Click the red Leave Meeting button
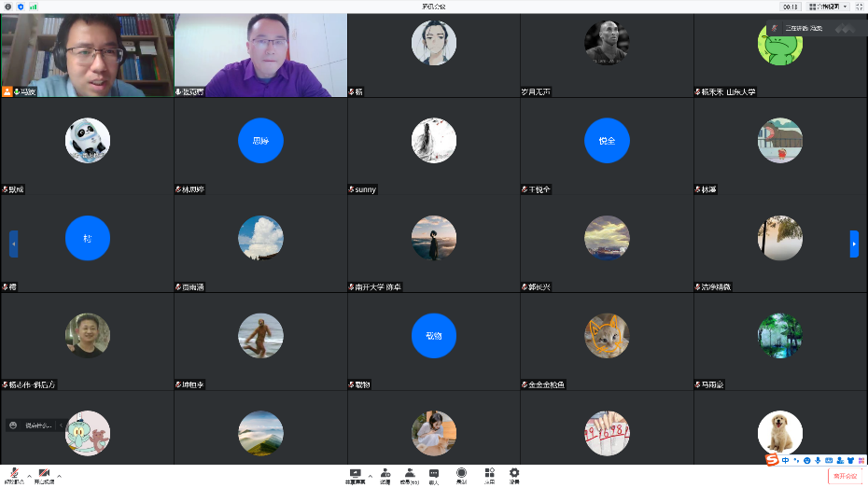 click(845, 476)
